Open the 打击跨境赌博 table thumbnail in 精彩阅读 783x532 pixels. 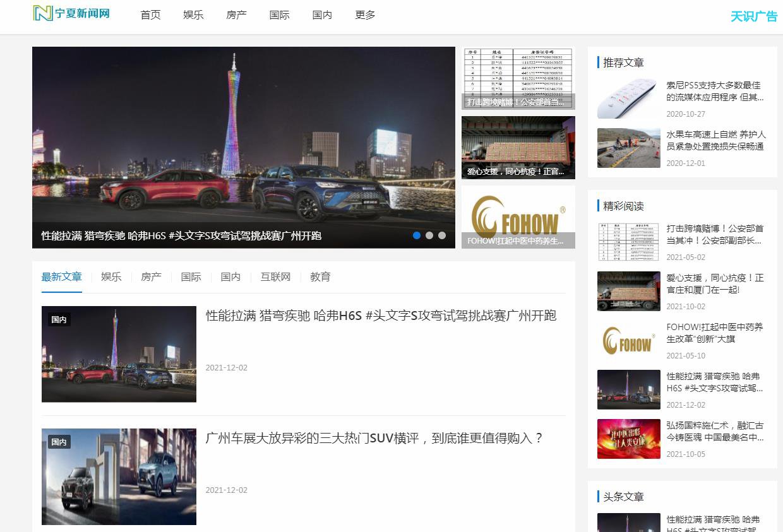(x=629, y=242)
